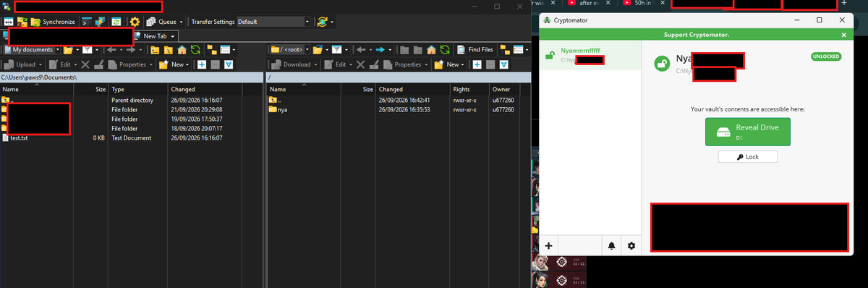Select the Nyammmfffff vault in Cryptomator list

[x=591, y=55]
